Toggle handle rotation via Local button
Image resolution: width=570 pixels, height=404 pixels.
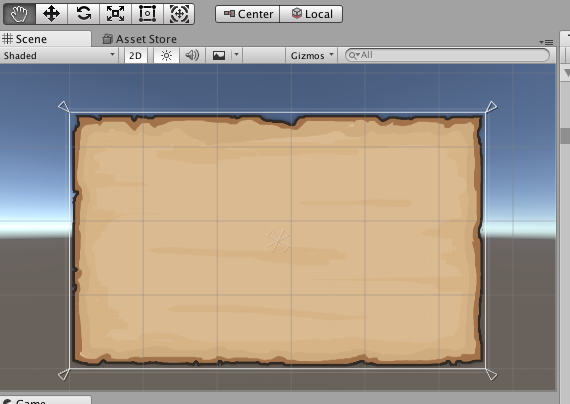[x=311, y=14]
